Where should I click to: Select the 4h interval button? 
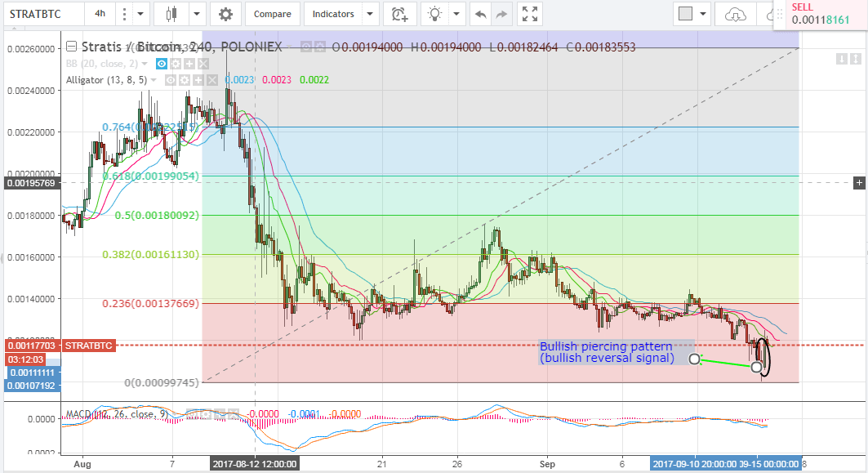point(100,14)
